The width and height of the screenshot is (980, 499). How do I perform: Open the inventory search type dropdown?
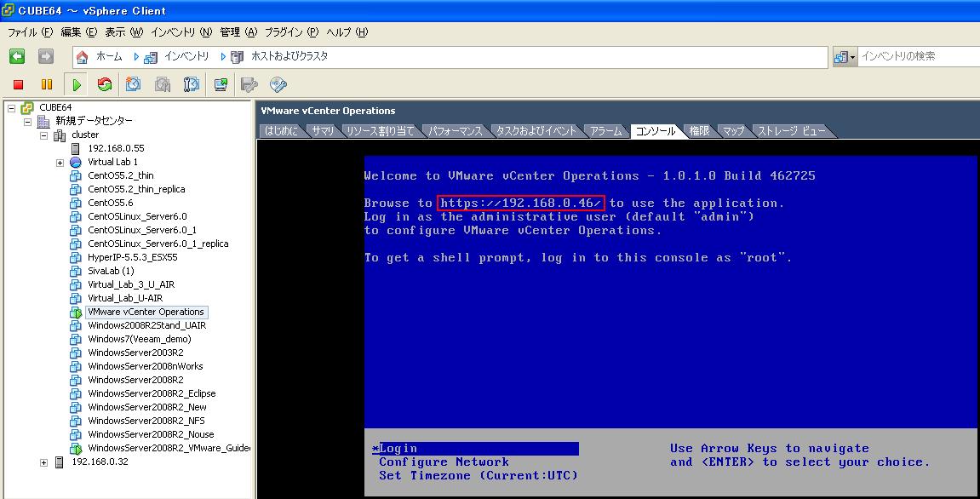pos(845,57)
